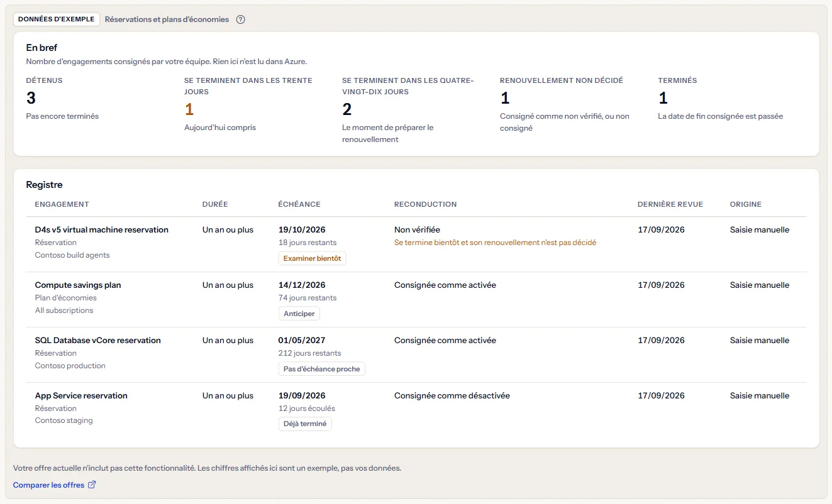Click the RECONDUCTION column header
This screenshot has height=504, width=832.
point(426,204)
